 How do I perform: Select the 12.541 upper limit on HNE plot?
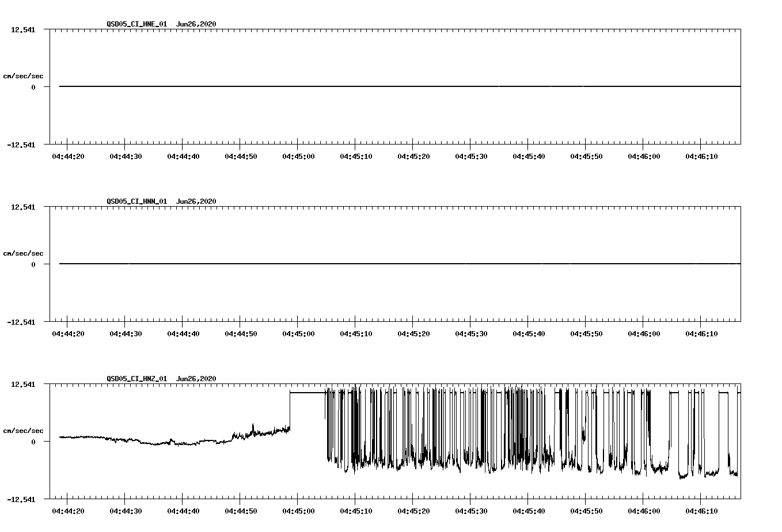23,30
